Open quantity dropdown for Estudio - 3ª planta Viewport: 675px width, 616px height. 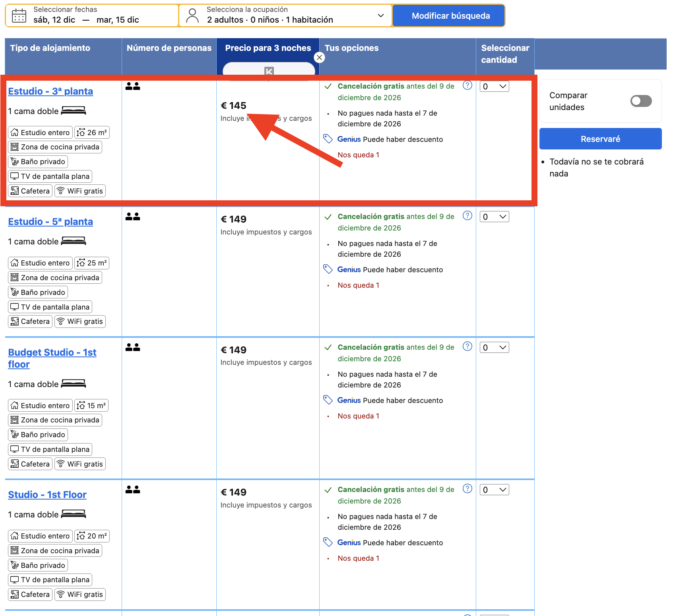pos(494,86)
